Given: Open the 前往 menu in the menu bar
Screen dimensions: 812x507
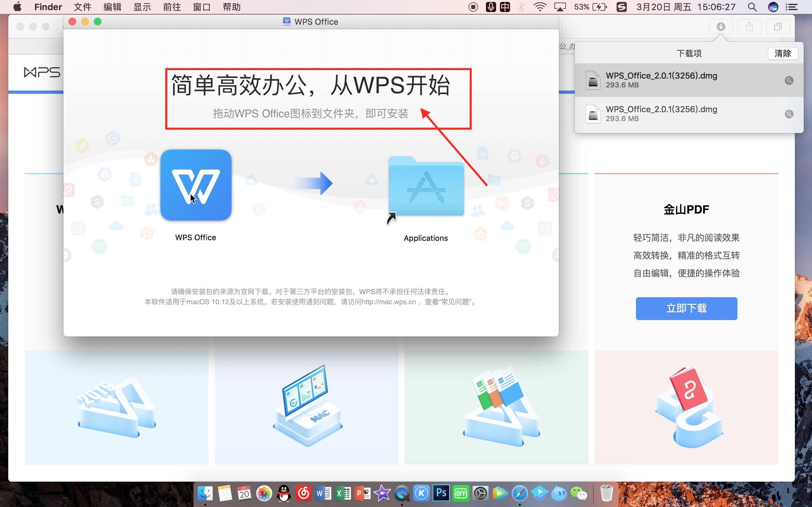Looking at the screenshot, I should pyautogui.click(x=172, y=7).
